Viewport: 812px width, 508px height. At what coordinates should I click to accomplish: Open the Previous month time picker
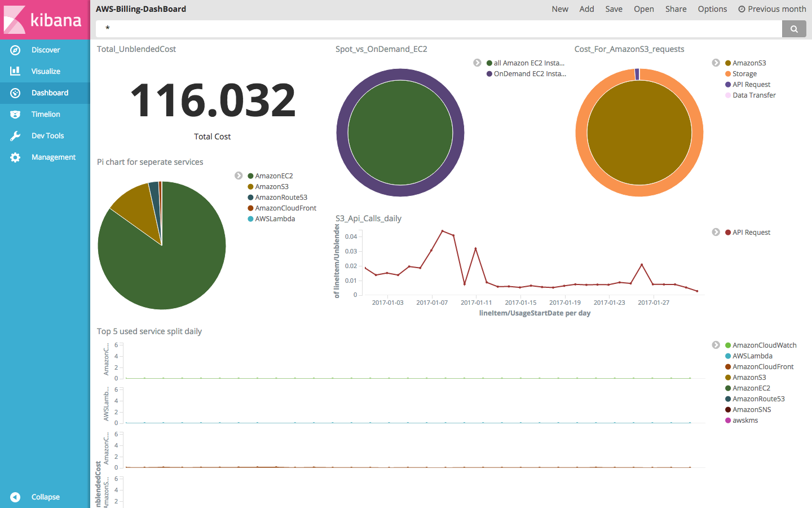[x=772, y=9]
